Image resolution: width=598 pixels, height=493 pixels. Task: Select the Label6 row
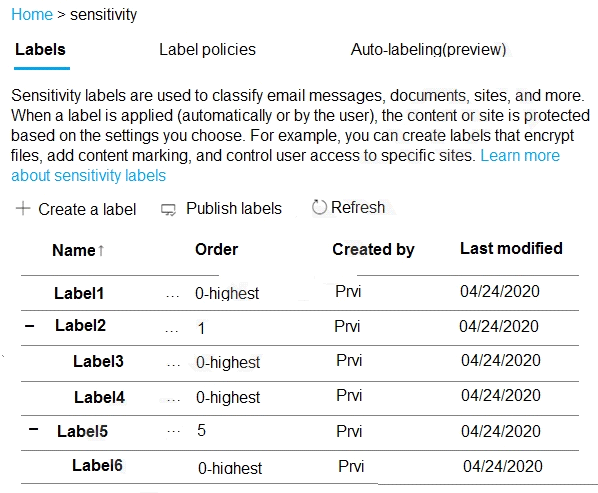300,467
